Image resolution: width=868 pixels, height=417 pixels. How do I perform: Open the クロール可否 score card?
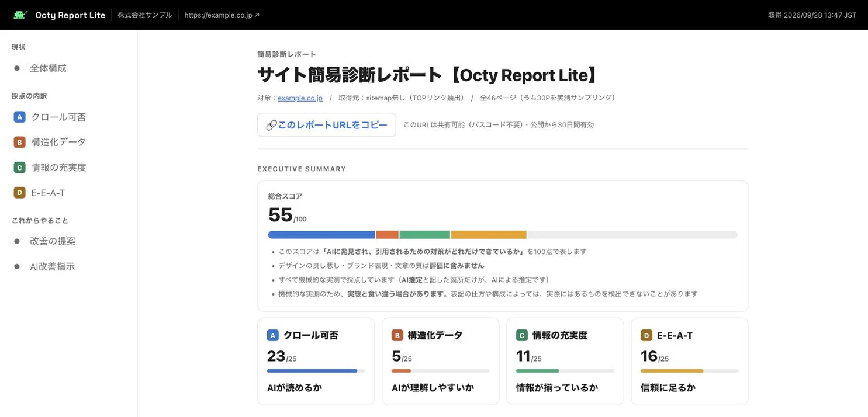tap(316, 362)
